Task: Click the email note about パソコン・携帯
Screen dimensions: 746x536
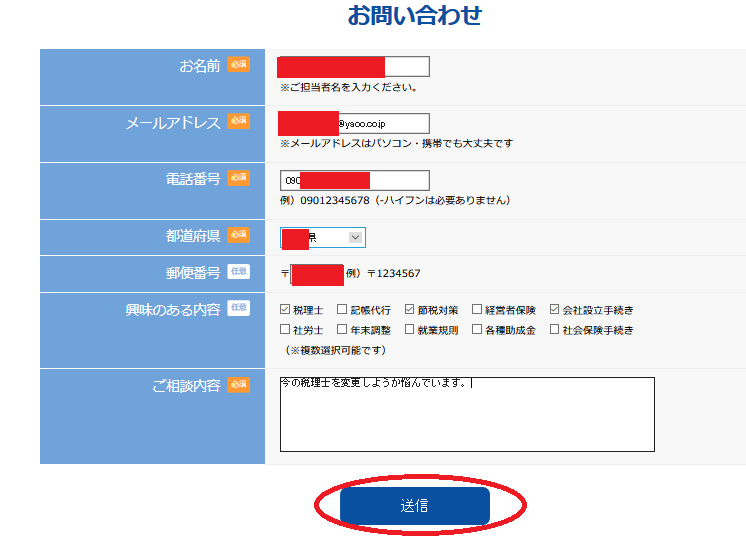Action: pos(397,144)
